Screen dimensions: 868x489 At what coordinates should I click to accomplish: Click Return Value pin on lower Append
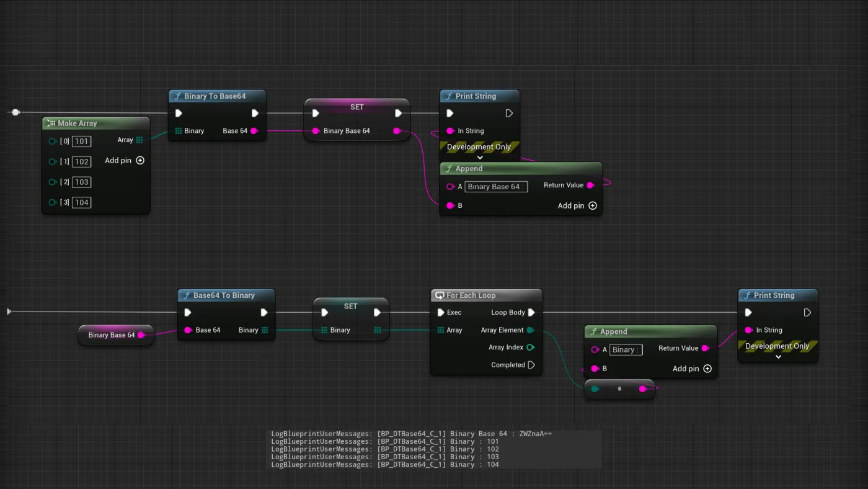click(x=705, y=348)
